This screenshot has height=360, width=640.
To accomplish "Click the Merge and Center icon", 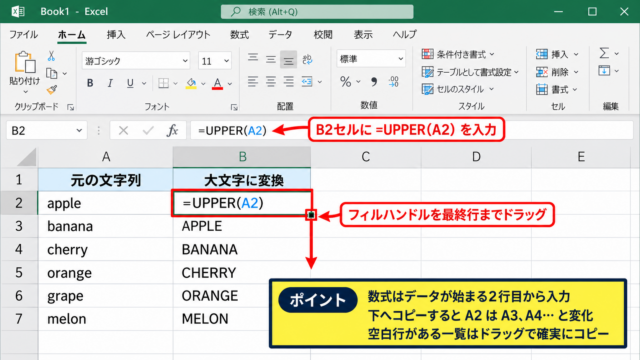I will click(x=307, y=82).
